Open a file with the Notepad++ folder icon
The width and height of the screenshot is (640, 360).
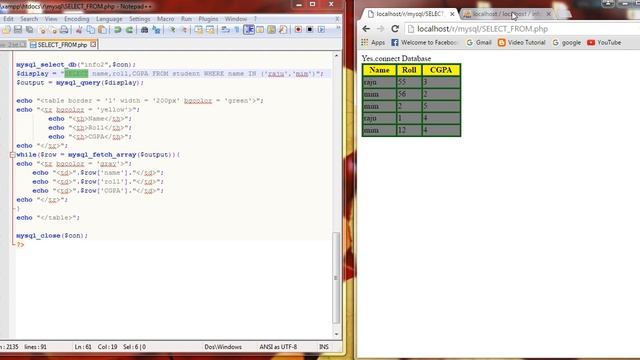point(6,30)
